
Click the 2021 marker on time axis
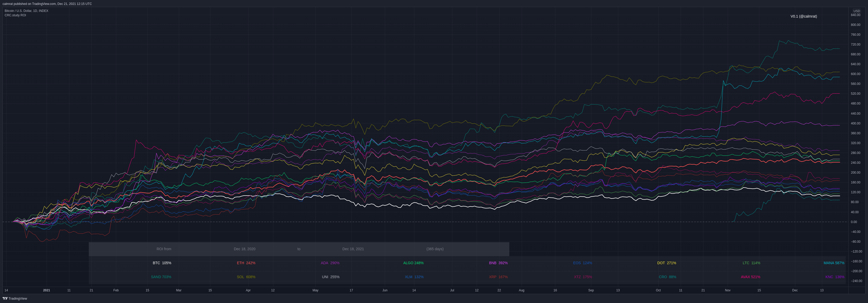click(47, 290)
